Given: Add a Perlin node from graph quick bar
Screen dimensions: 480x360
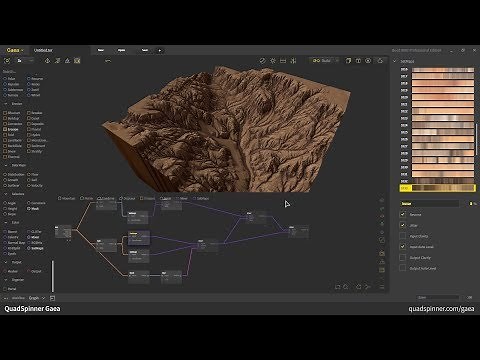Looking at the screenshot, I should (87, 198).
